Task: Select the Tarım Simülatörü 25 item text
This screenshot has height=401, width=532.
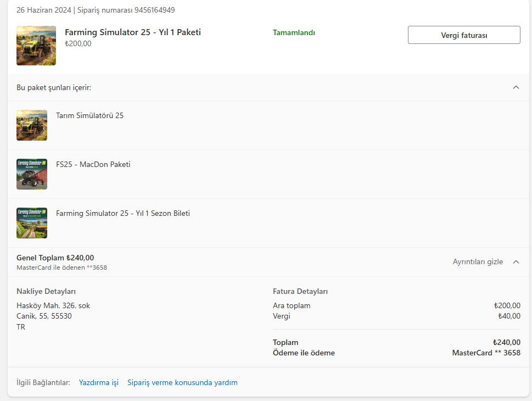Action: (89, 115)
